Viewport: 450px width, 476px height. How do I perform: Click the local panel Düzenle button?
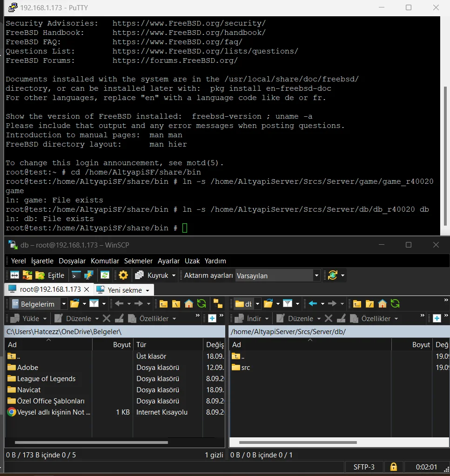(x=73, y=318)
